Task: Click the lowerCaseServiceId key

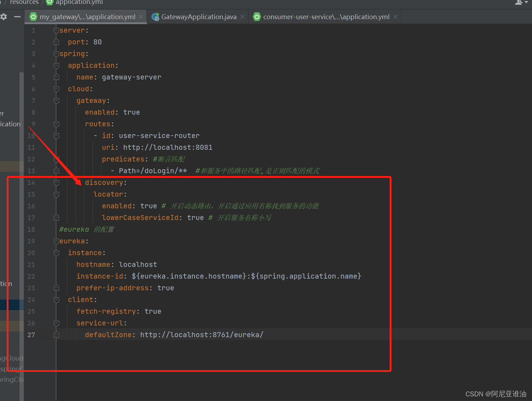Action: tap(140, 218)
